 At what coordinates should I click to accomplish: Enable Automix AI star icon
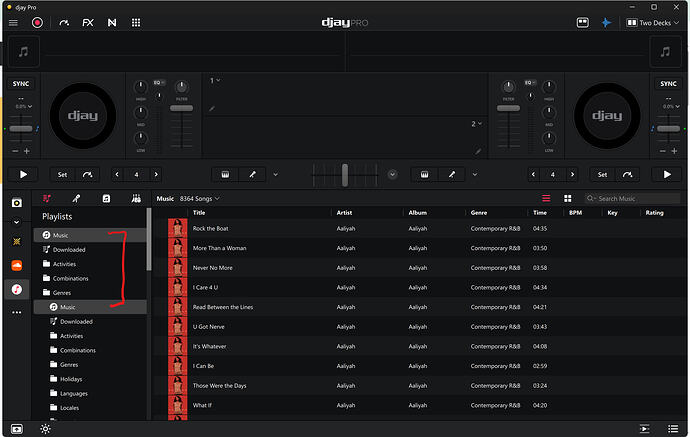[x=606, y=22]
